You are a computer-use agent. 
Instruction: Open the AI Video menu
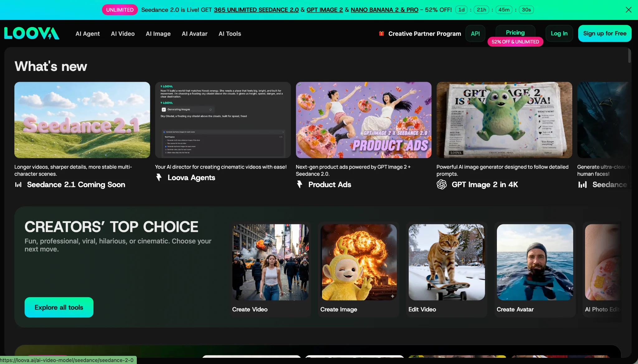123,34
